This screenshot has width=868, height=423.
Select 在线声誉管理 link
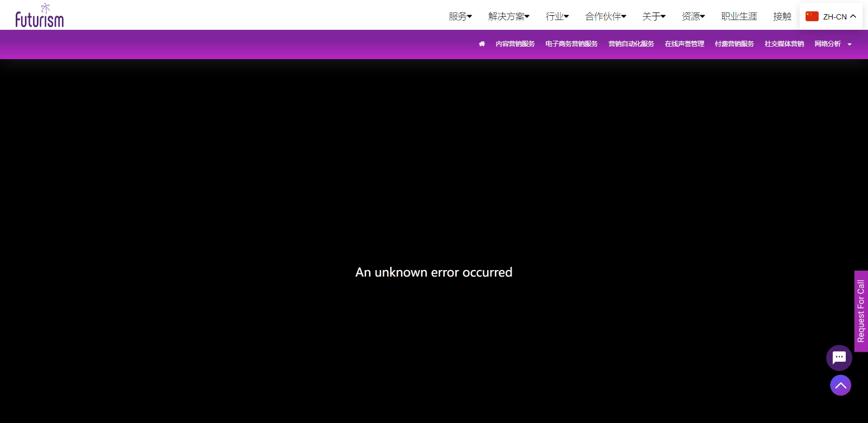tap(684, 44)
